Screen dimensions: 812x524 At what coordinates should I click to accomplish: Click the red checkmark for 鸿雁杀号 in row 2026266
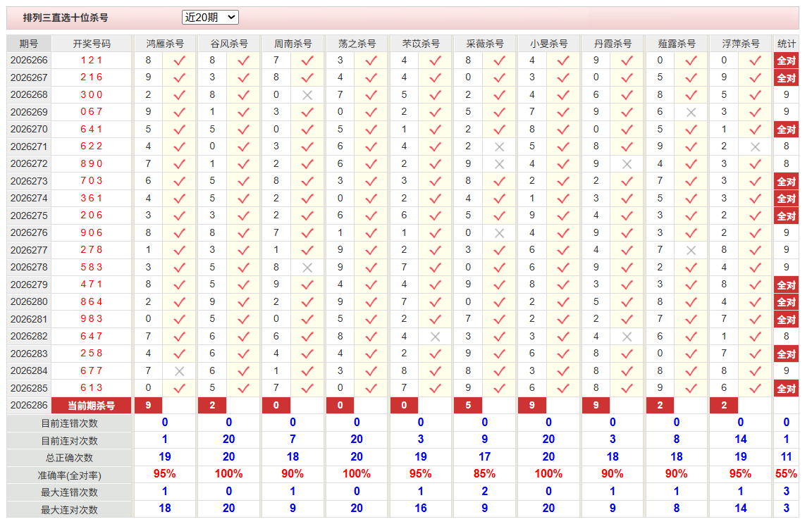179,61
